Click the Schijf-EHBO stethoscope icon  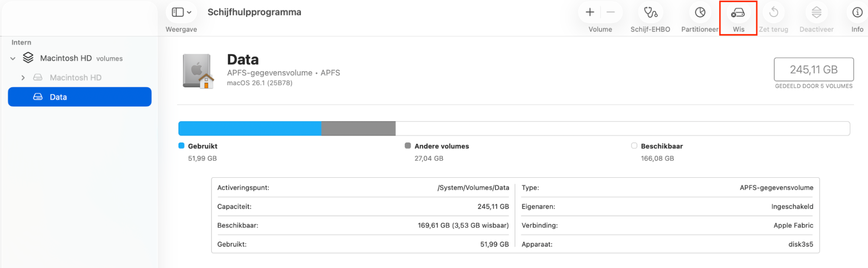point(650,13)
